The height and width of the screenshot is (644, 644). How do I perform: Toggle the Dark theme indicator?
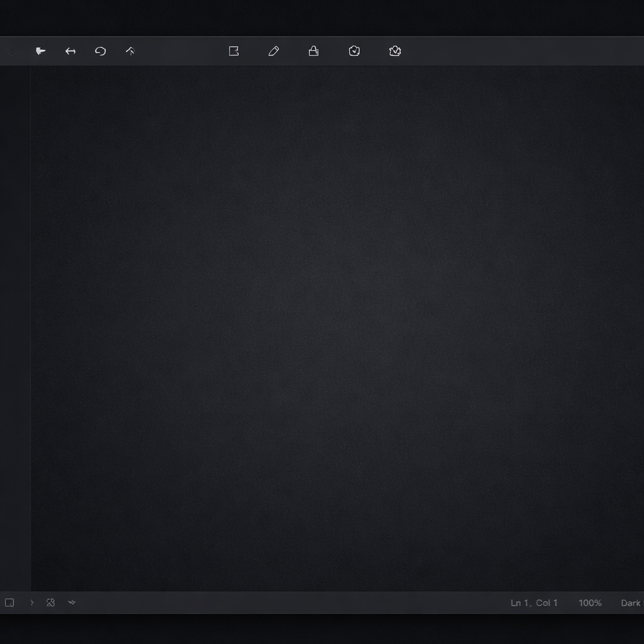click(x=631, y=602)
